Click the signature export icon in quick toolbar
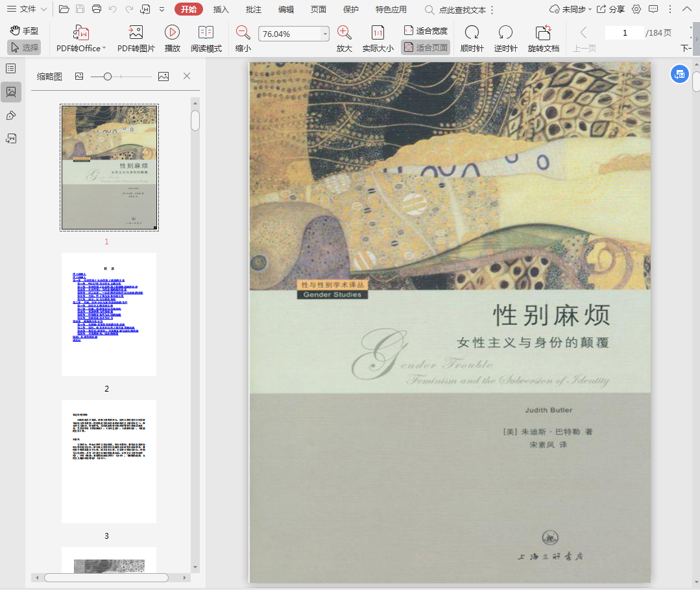Image resolution: width=700 pixels, height=590 pixels. pyautogui.click(x=145, y=9)
